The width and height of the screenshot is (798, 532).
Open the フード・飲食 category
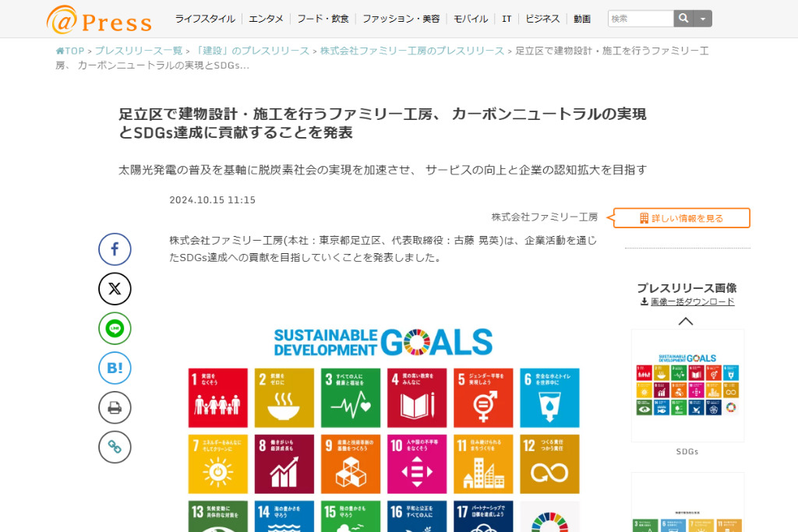323,19
